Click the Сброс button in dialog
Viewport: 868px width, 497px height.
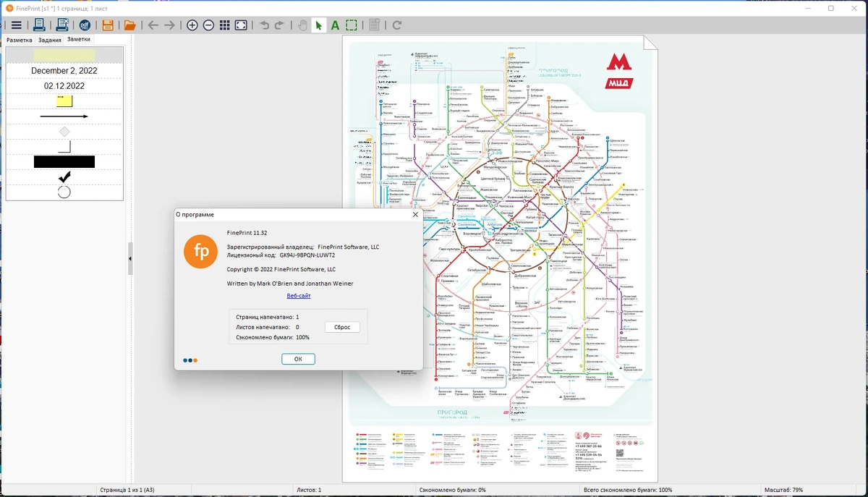click(342, 327)
